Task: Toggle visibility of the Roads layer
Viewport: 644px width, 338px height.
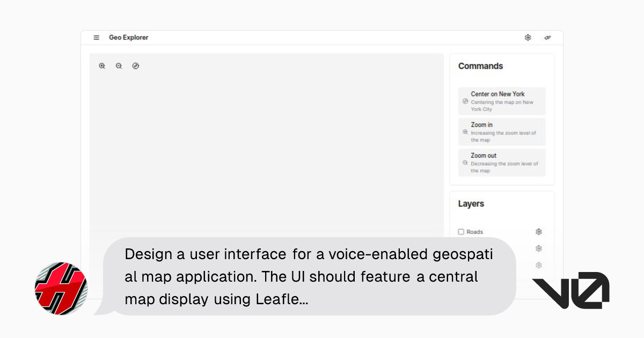Action: 461,231
